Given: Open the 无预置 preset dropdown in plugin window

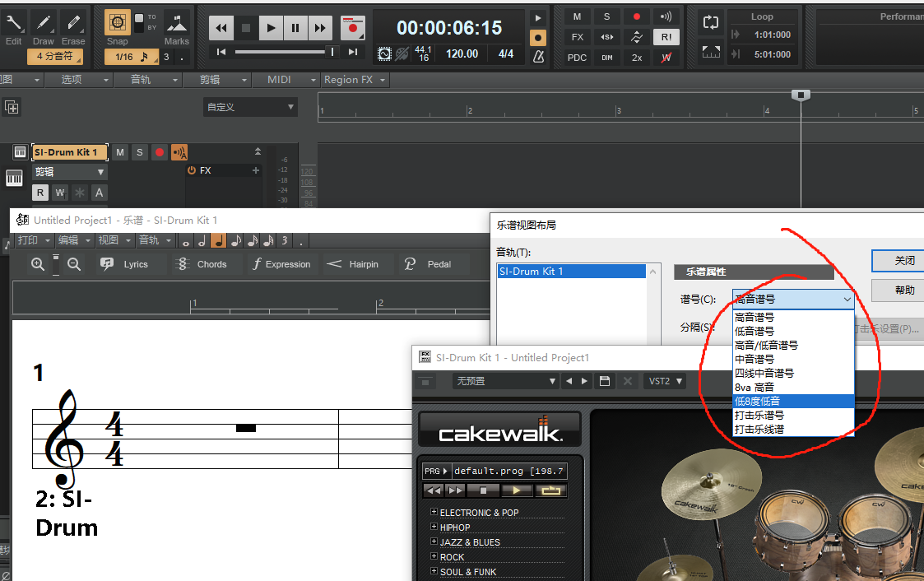Looking at the screenshot, I should point(505,381).
